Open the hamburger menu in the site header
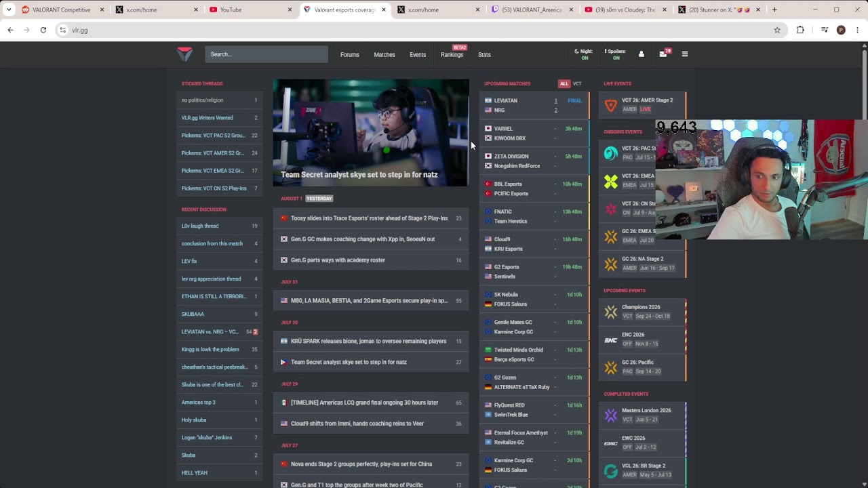868x488 pixels. point(685,54)
